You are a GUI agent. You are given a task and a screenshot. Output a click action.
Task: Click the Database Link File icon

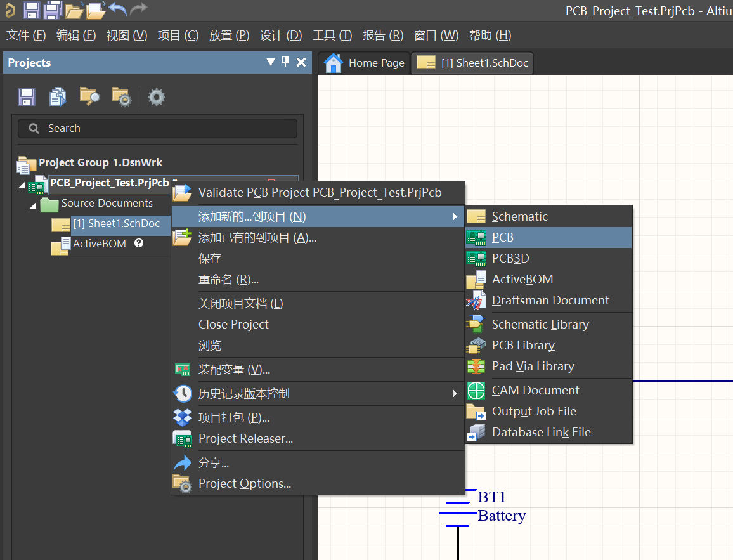[476, 433]
